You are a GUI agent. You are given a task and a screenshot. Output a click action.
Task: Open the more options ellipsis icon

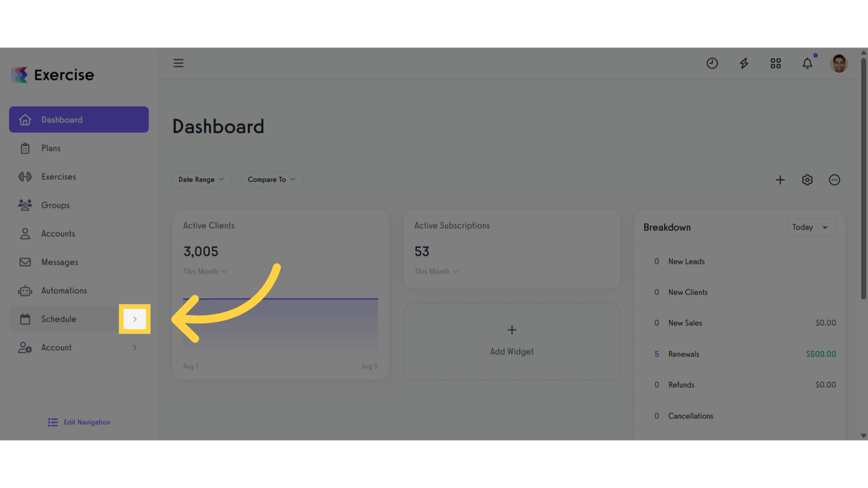tap(834, 180)
